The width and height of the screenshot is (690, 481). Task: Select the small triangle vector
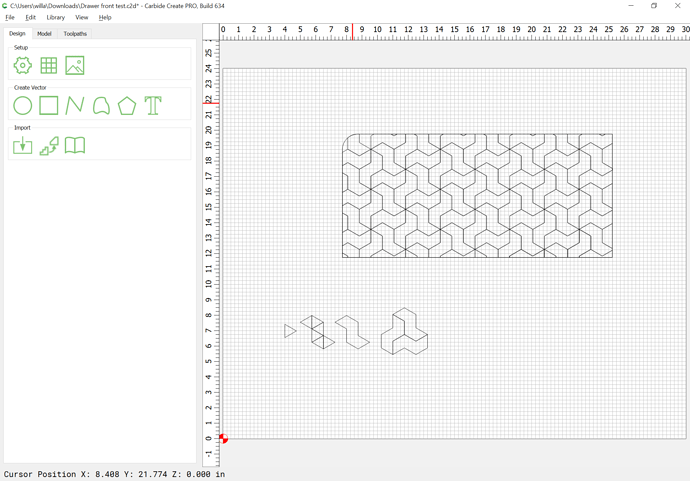pyautogui.click(x=290, y=331)
